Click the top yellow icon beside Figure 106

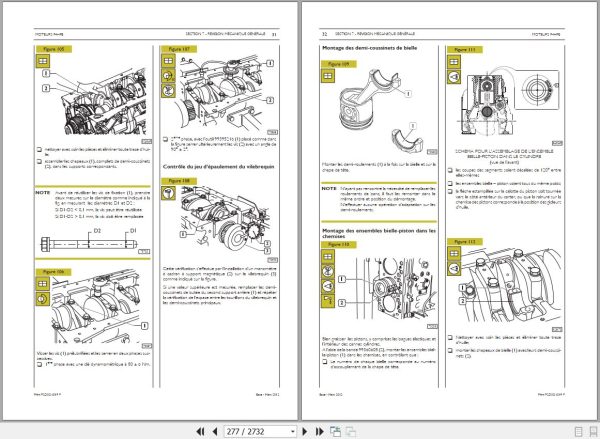click(42, 284)
